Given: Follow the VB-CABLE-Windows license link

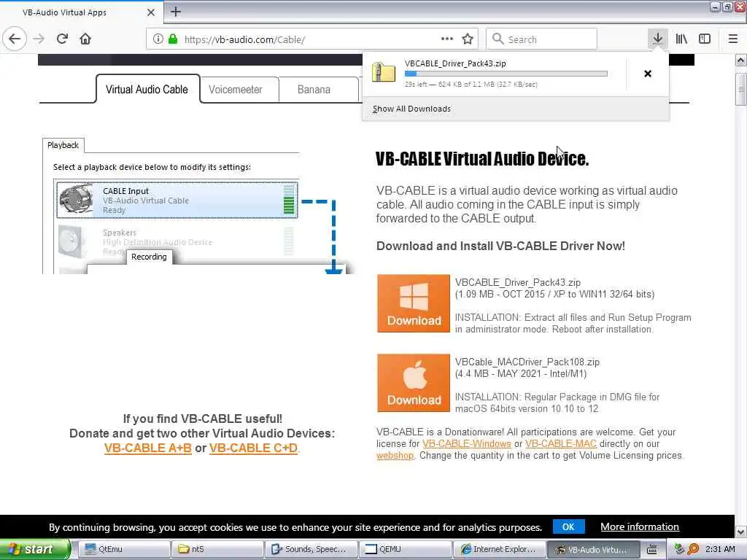Looking at the screenshot, I should coord(467,444).
